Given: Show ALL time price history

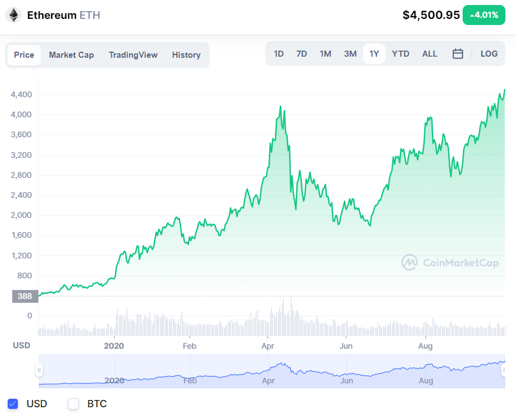Looking at the screenshot, I should tap(430, 53).
